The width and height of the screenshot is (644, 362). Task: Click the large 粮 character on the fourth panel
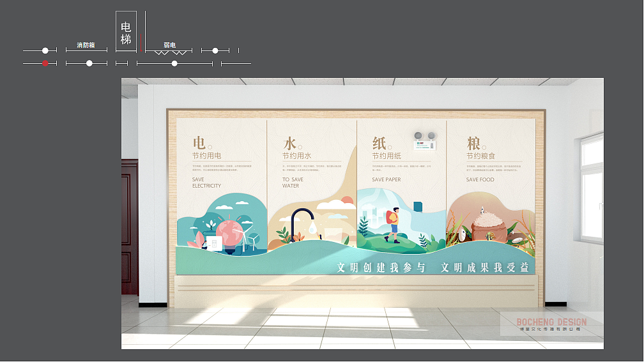point(473,144)
